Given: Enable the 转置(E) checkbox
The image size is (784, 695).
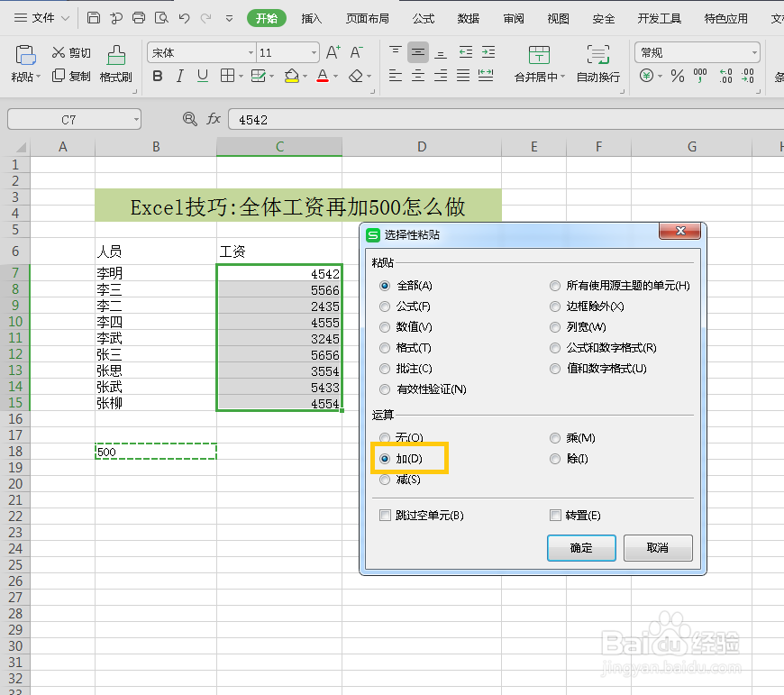Looking at the screenshot, I should coord(554,514).
